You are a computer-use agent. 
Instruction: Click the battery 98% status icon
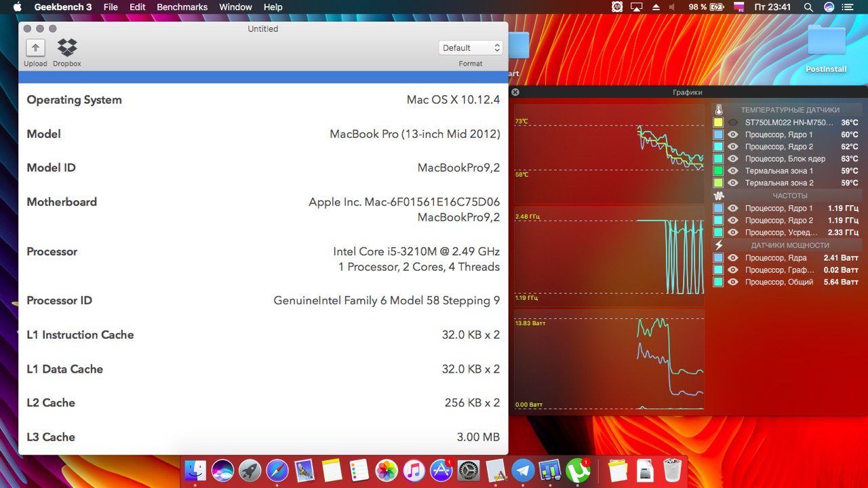click(x=707, y=7)
